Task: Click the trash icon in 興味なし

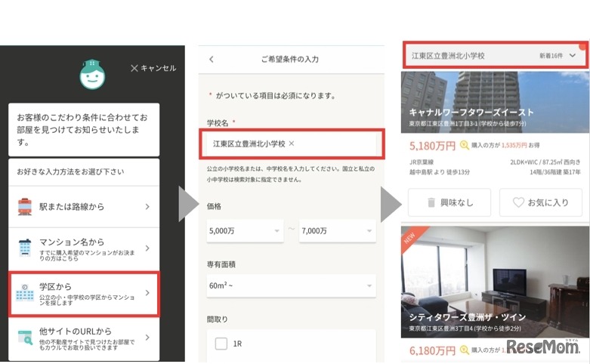Action: click(431, 202)
